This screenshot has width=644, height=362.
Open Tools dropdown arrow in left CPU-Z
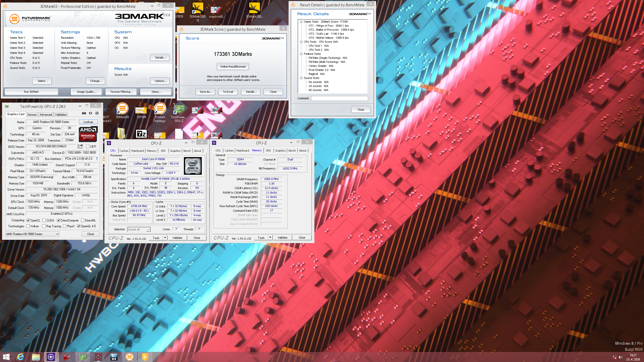point(165,238)
